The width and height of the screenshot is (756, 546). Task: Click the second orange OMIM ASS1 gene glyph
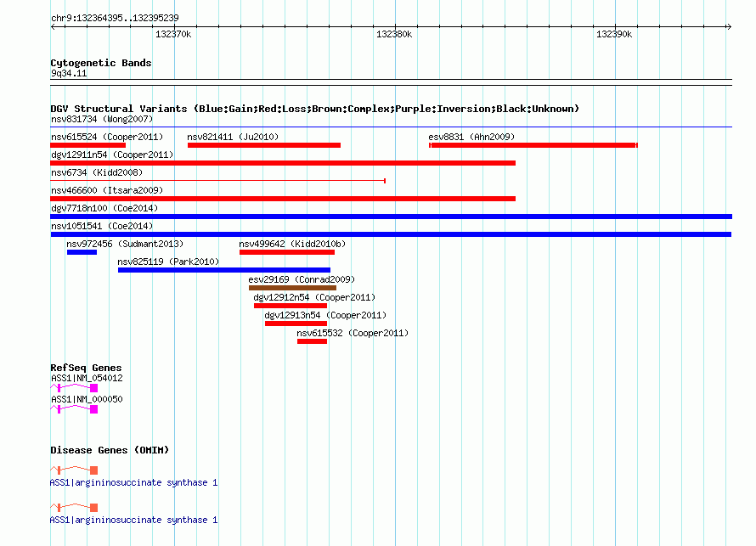(74, 508)
